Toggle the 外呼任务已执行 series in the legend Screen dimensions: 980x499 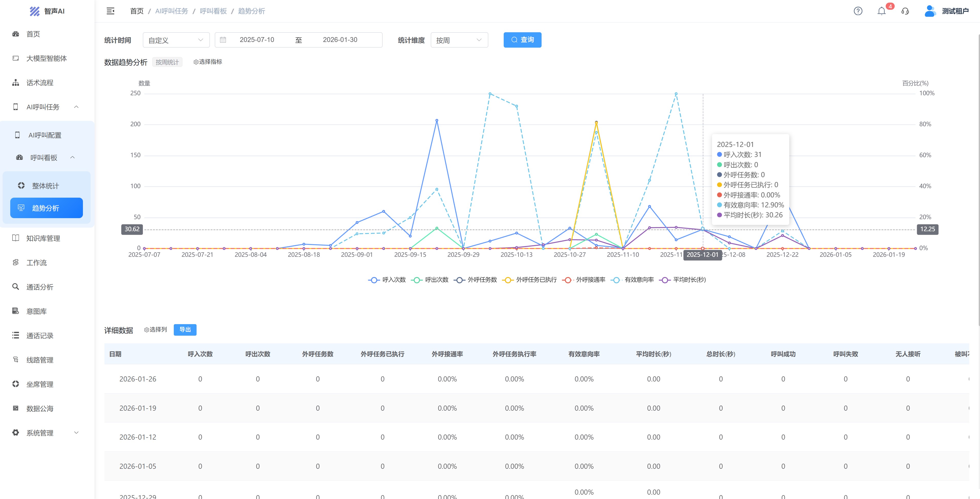pyautogui.click(x=530, y=280)
